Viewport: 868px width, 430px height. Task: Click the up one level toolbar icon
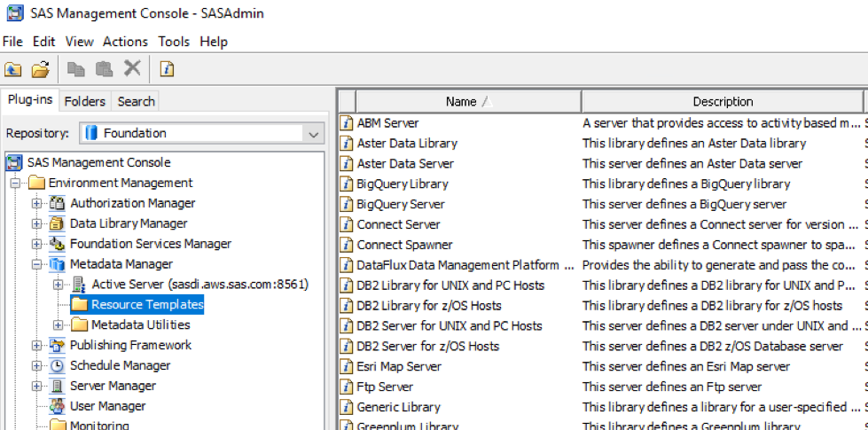(x=13, y=69)
